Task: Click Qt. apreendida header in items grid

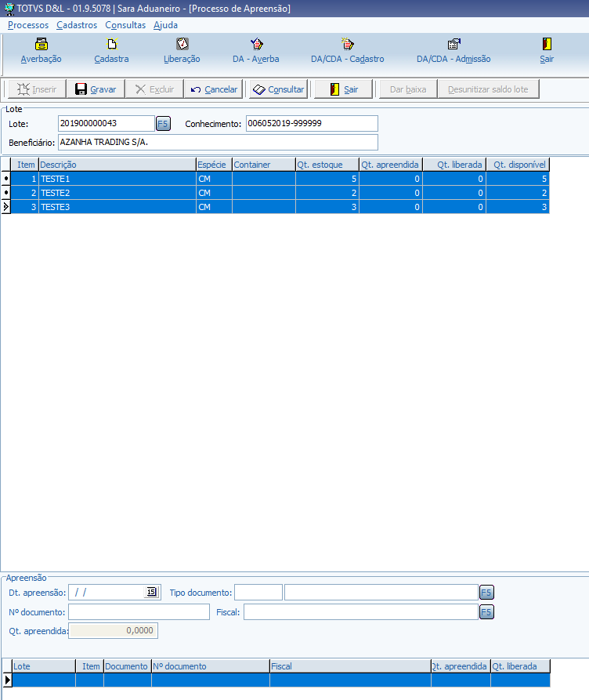Action: pyautogui.click(x=390, y=165)
